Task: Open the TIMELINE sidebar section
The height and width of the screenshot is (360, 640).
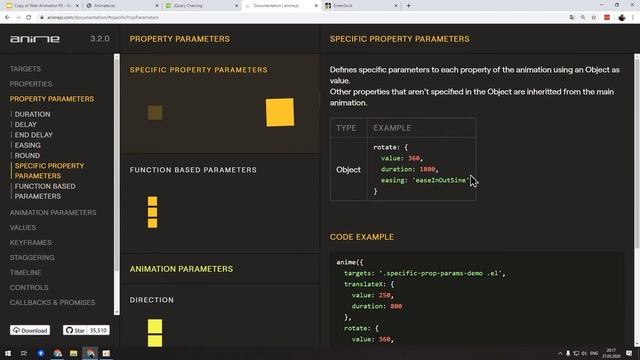Action: 25,272
